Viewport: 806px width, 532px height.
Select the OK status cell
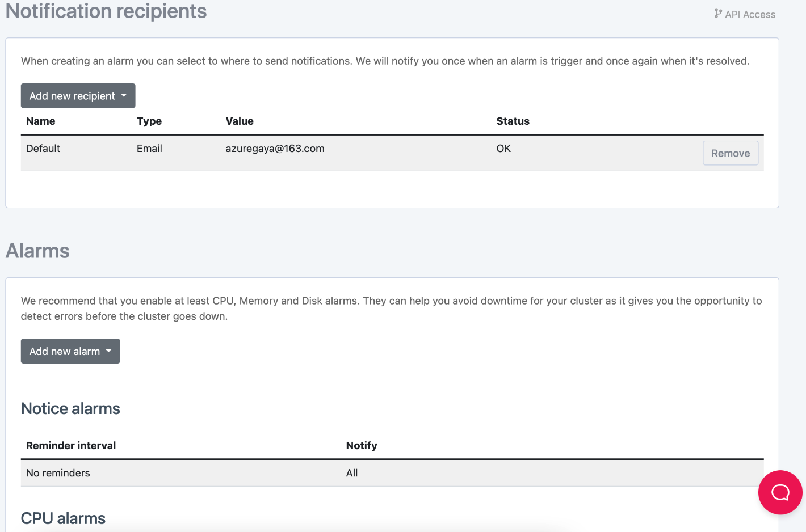[x=503, y=149]
